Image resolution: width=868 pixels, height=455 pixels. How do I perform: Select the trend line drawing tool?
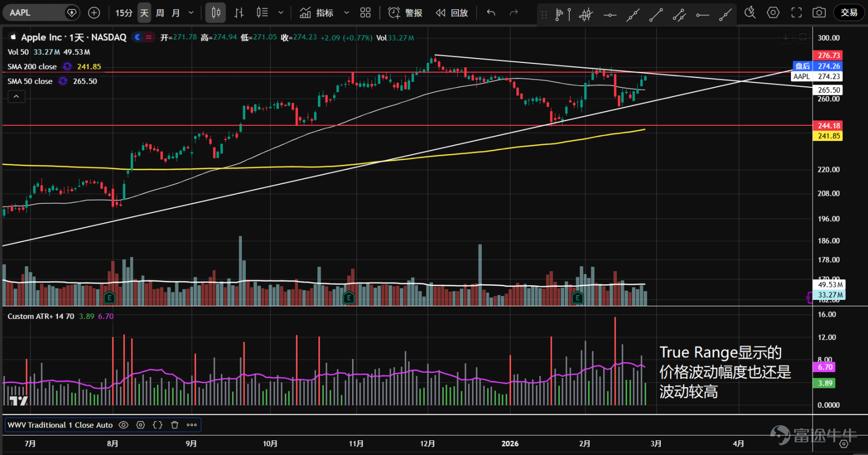click(656, 15)
